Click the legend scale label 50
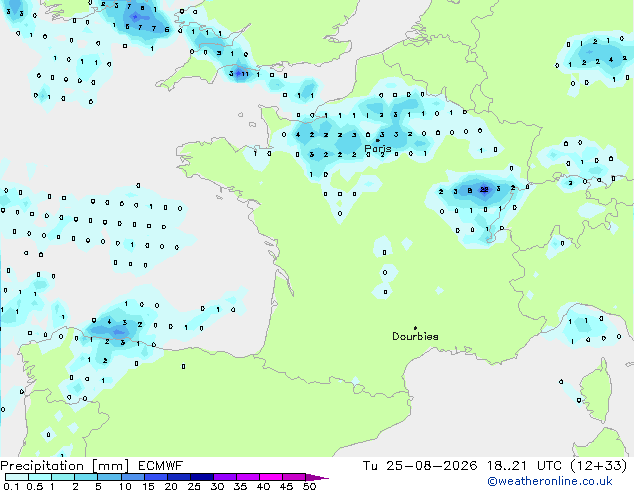The height and width of the screenshot is (490, 634). [309, 486]
